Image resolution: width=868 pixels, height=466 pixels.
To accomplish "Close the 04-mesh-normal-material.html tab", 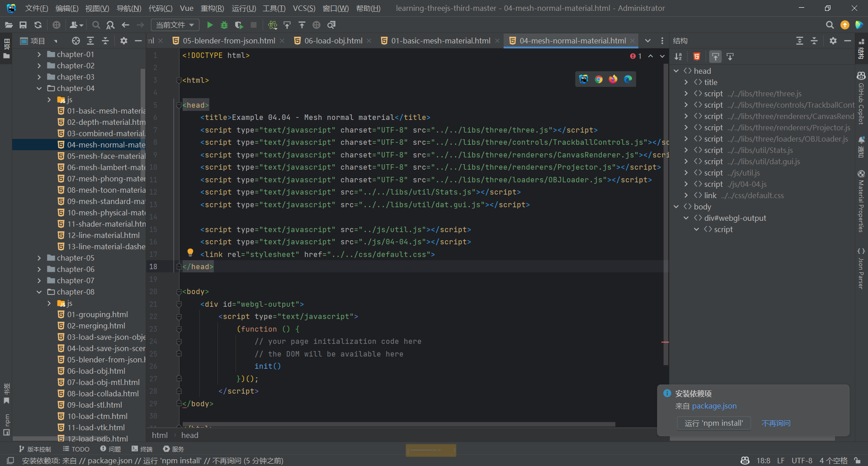I will [632, 41].
